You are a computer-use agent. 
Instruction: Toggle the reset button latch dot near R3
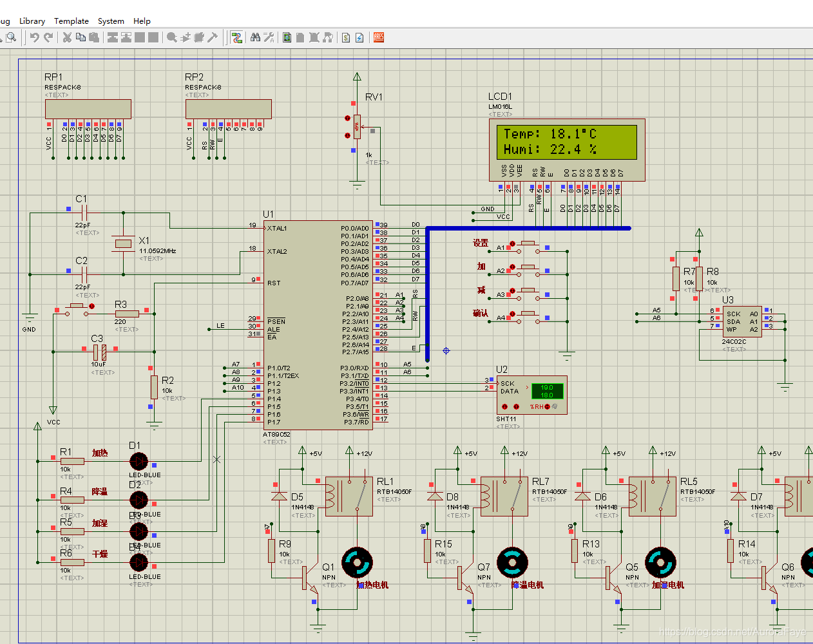click(x=91, y=306)
